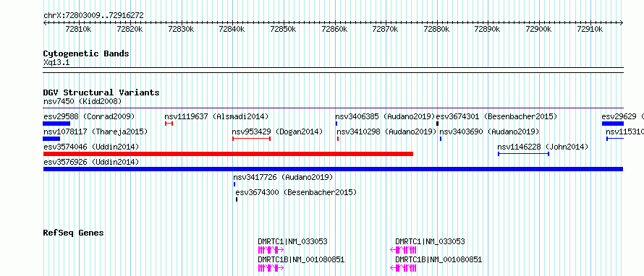Click the nsv3403690 (Audano2019) label

click(489, 131)
